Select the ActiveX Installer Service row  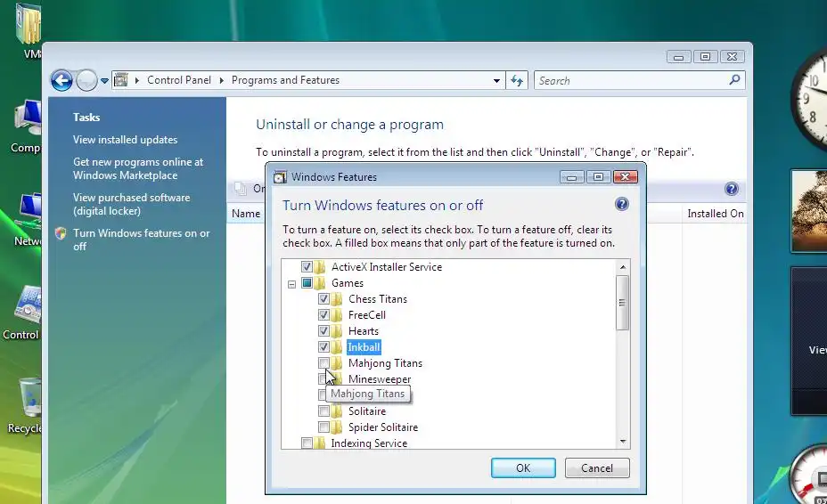click(387, 267)
